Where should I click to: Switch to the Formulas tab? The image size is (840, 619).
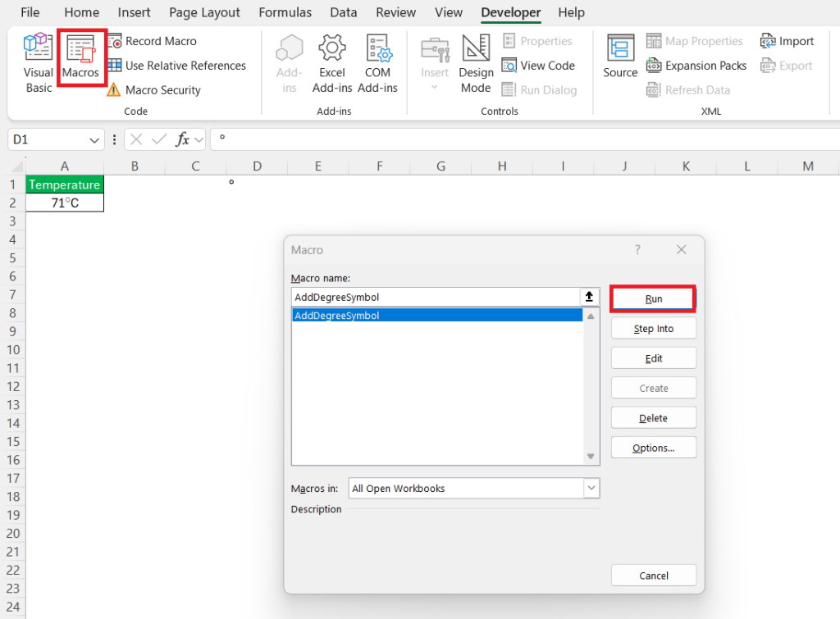click(x=285, y=12)
